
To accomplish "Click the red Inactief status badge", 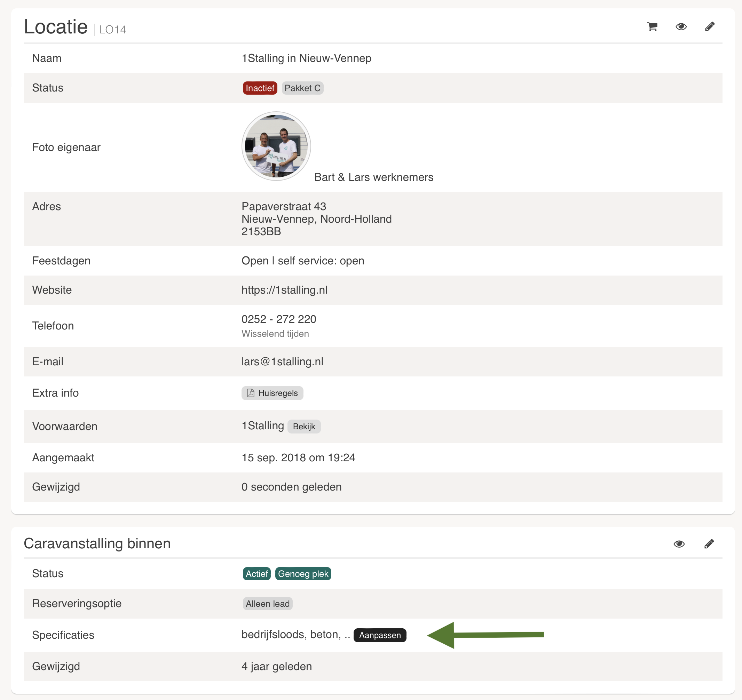I will point(260,88).
